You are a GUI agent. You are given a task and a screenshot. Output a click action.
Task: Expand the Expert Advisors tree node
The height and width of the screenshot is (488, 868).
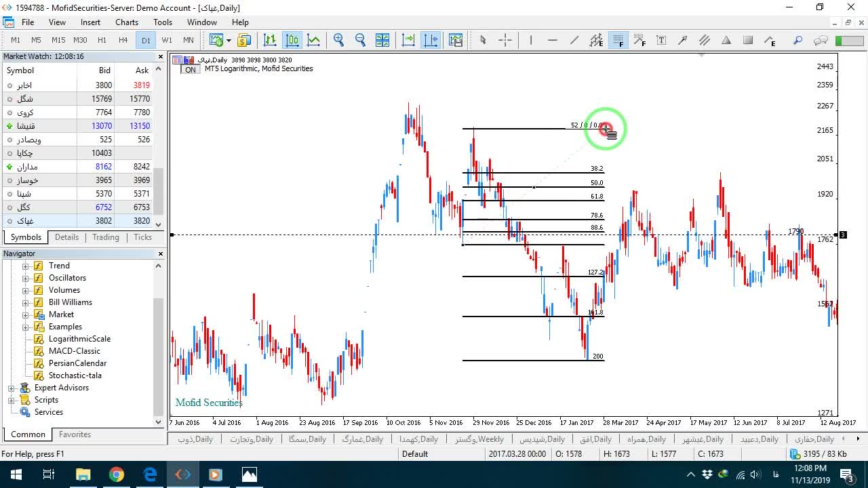[12, 388]
